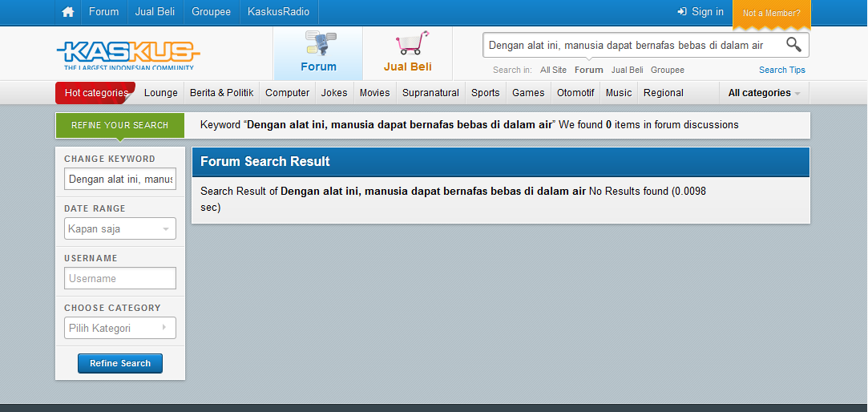Click the Hot categories label
Viewport: 868px width, 412px height.
click(x=96, y=93)
